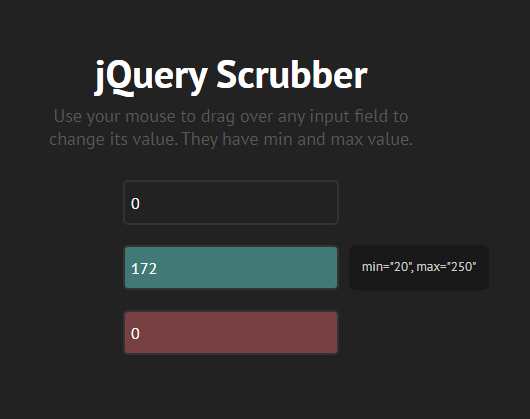Click the teal input field showing 172
Image resolution: width=530 pixels, height=419 pixels.
[x=231, y=268]
